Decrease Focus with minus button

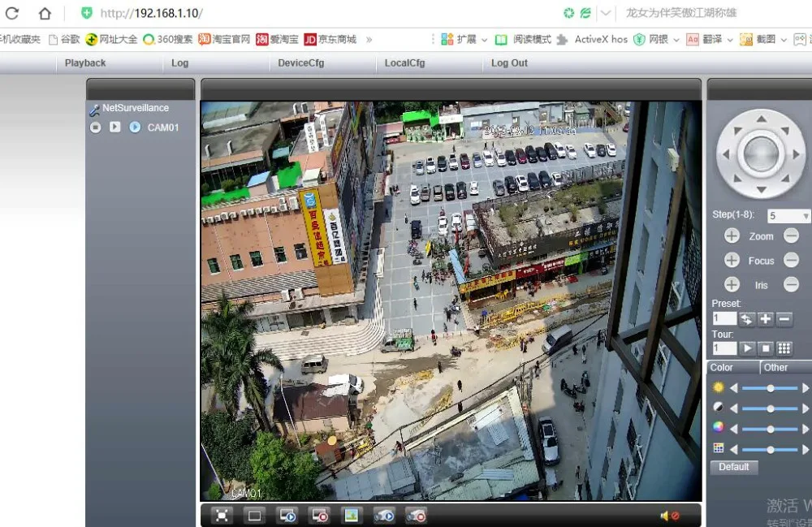pyautogui.click(x=791, y=260)
